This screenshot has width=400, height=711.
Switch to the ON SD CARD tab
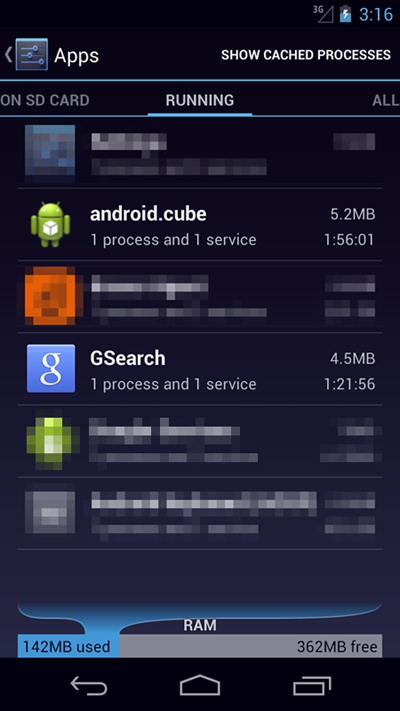(x=44, y=100)
